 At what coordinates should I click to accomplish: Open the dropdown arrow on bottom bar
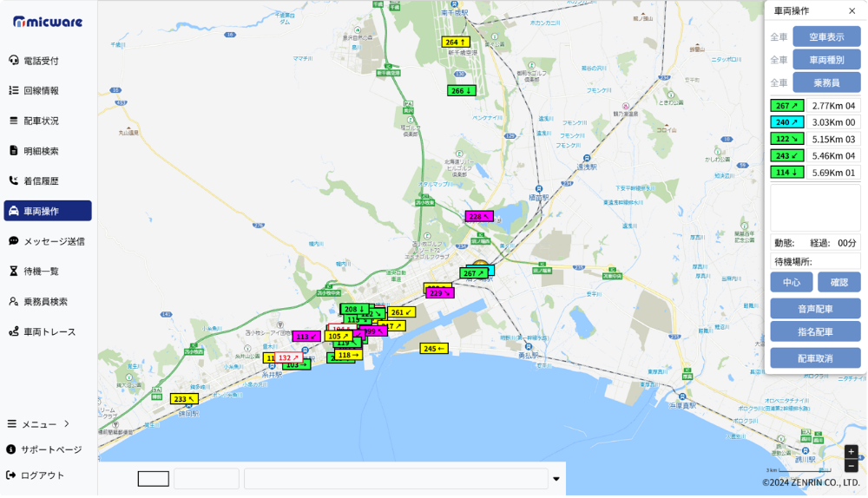click(556, 479)
